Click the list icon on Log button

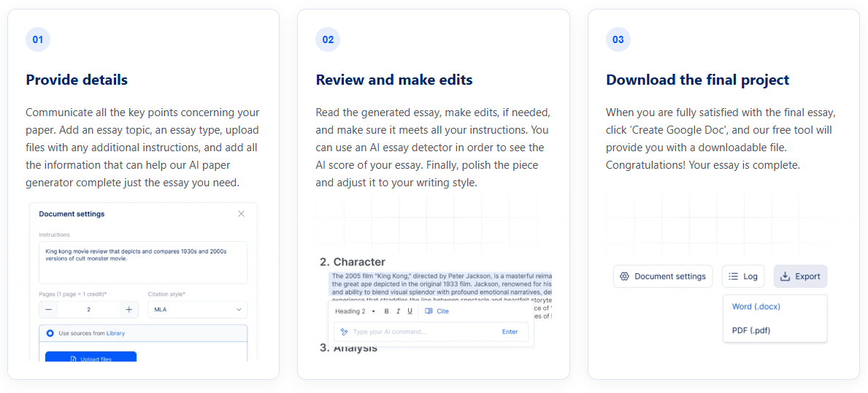(734, 276)
